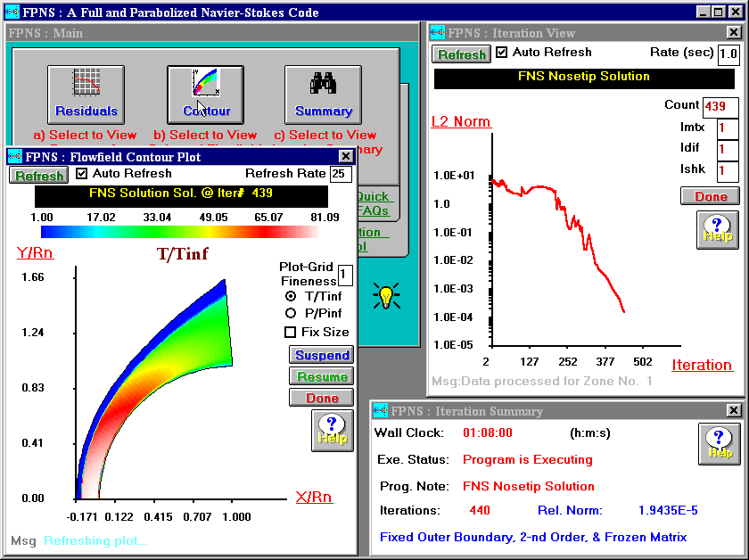Open Help in Iteration View window
Screen dimensions: 749x560
[718, 229]
